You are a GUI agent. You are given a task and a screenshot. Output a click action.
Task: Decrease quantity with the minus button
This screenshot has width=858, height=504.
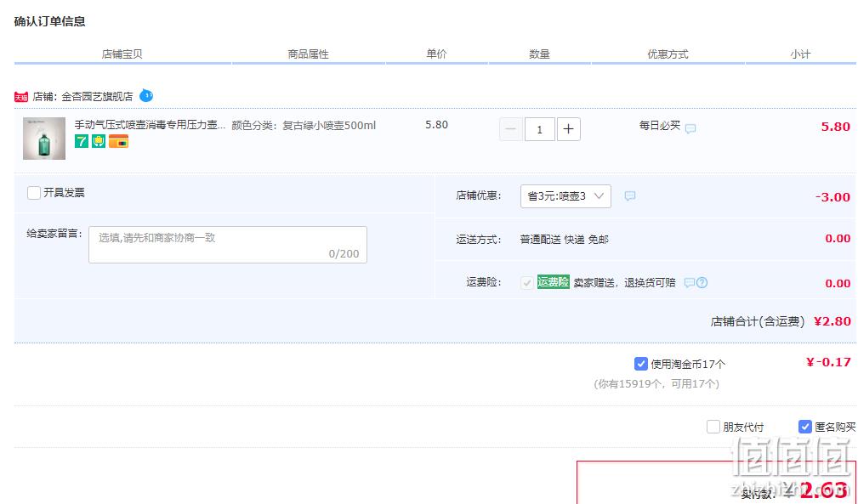[x=510, y=129]
